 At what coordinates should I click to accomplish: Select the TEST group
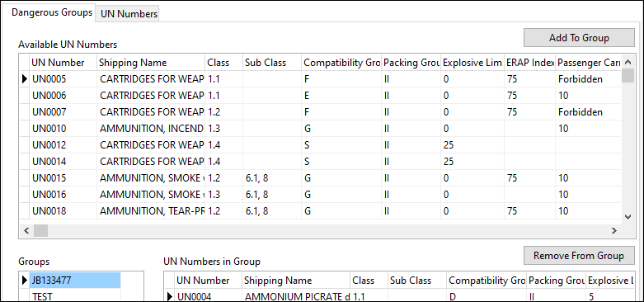click(x=74, y=296)
